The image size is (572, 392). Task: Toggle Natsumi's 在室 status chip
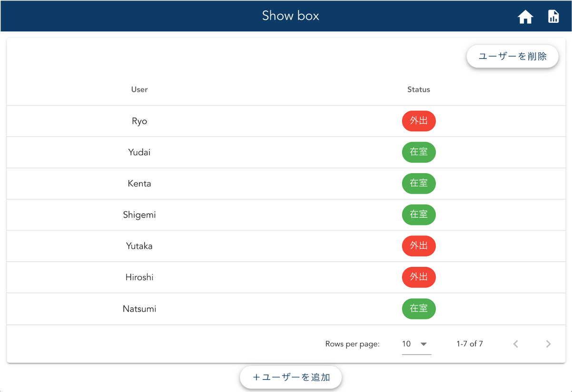click(419, 309)
